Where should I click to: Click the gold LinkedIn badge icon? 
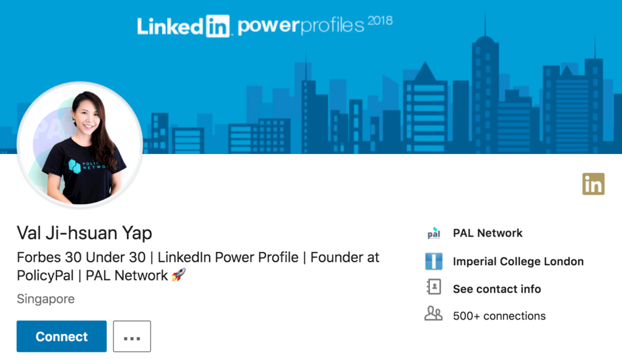(x=593, y=183)
